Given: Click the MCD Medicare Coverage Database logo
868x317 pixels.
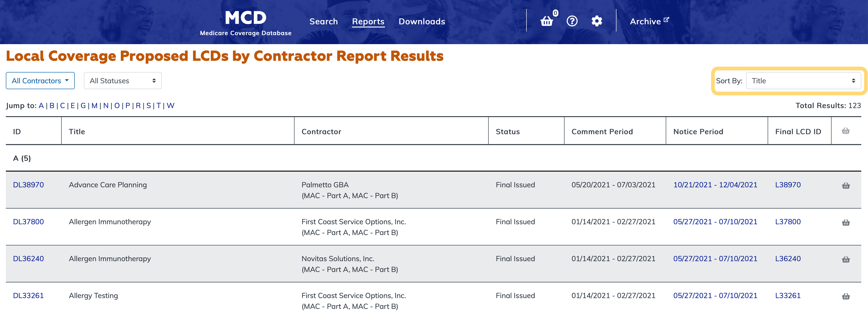Looking at the screenshot, I should [x=245, y=22].
